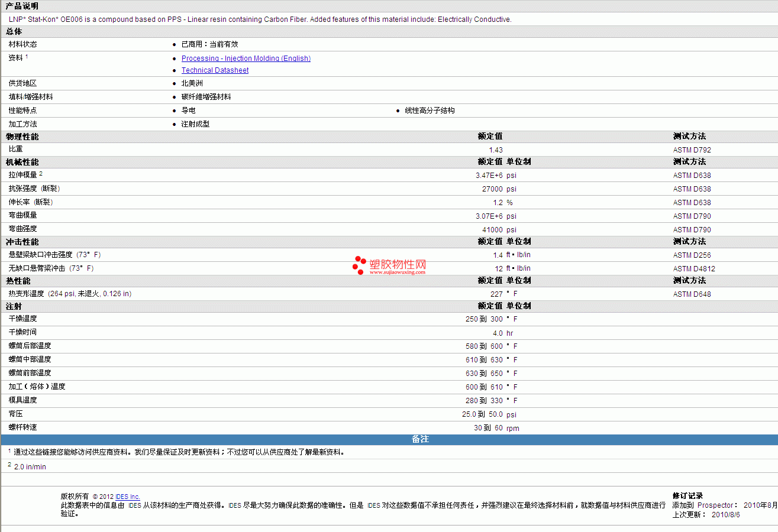This screenshot has height=532, width=778.
Task: Click ASTM D256 test method
Action: (692, 255)
